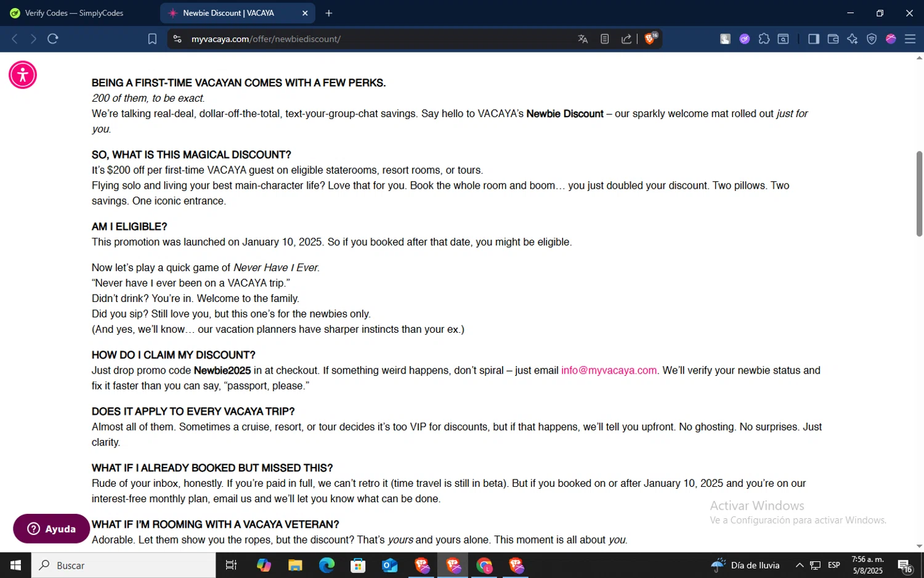Open File Explorer from taskbar
This screenshot has height=578, width=924.
tap(295, 565)
